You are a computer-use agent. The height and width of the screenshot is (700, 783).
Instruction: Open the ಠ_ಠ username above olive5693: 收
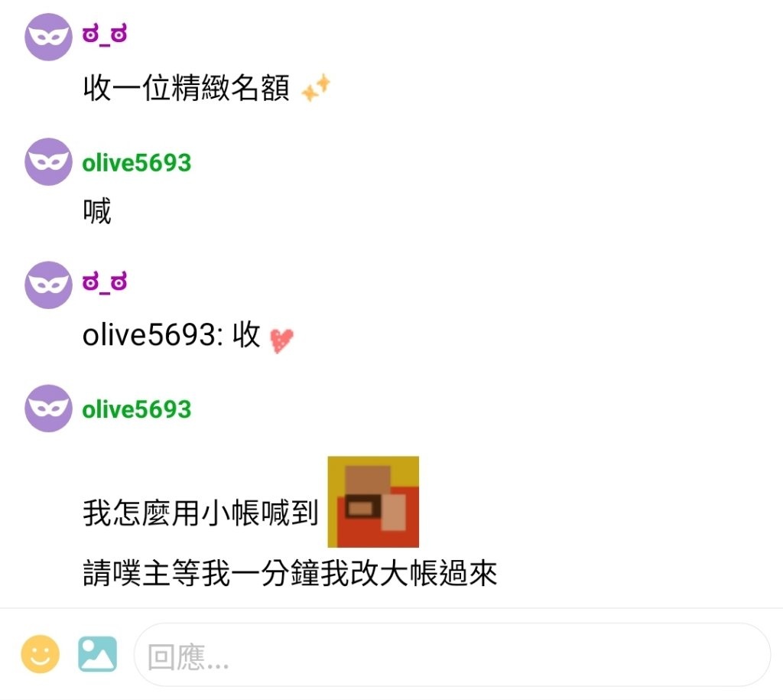point(105,283)
